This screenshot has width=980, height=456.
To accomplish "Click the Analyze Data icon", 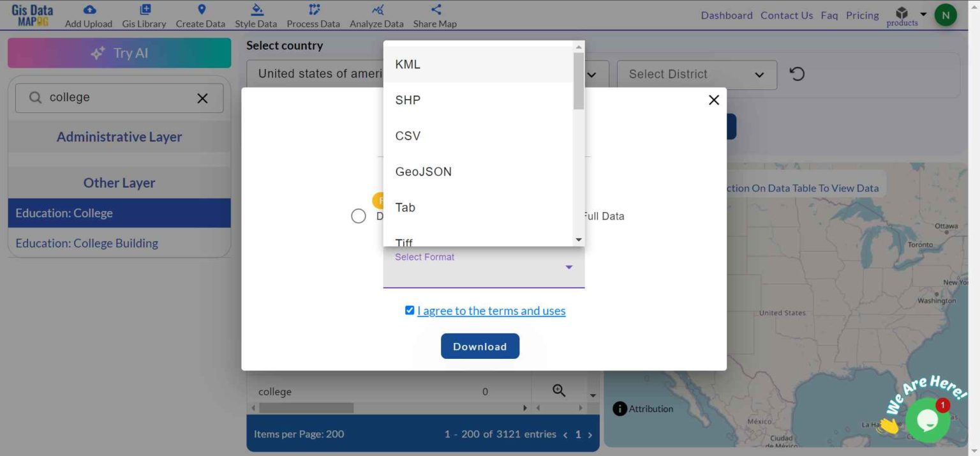I will pos(376,10).
